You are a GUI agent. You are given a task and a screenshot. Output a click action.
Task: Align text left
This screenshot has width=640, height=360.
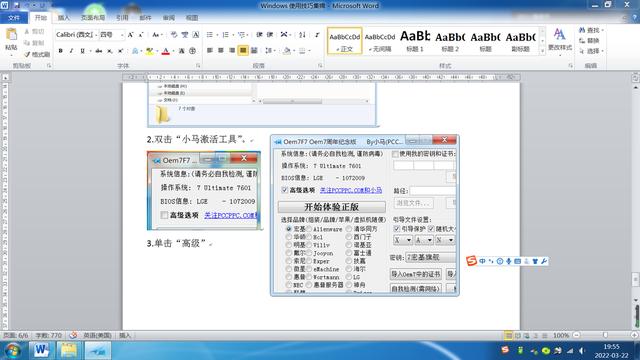coord(210,51)
